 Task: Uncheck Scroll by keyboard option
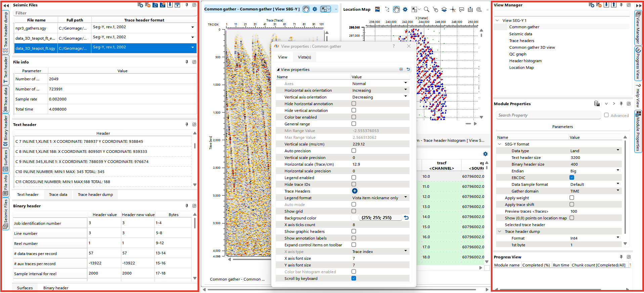coord(354,278)
